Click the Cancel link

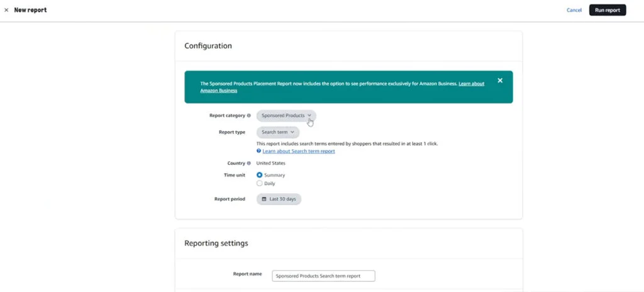click(574, 10)
